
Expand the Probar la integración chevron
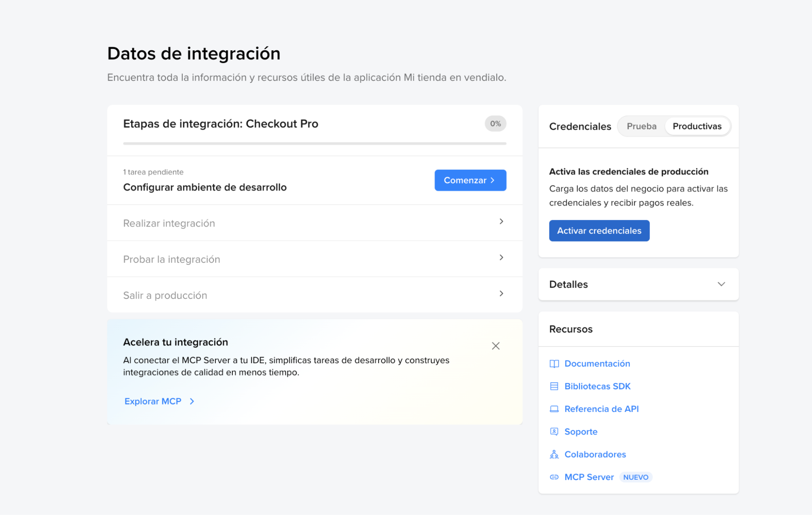[x=501, y=257]
